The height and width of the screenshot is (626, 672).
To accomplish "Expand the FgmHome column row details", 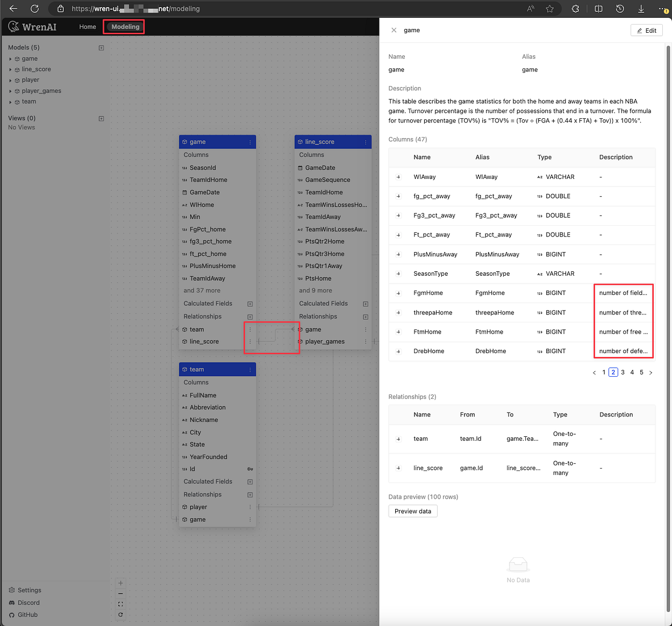I will pos(398,293).
